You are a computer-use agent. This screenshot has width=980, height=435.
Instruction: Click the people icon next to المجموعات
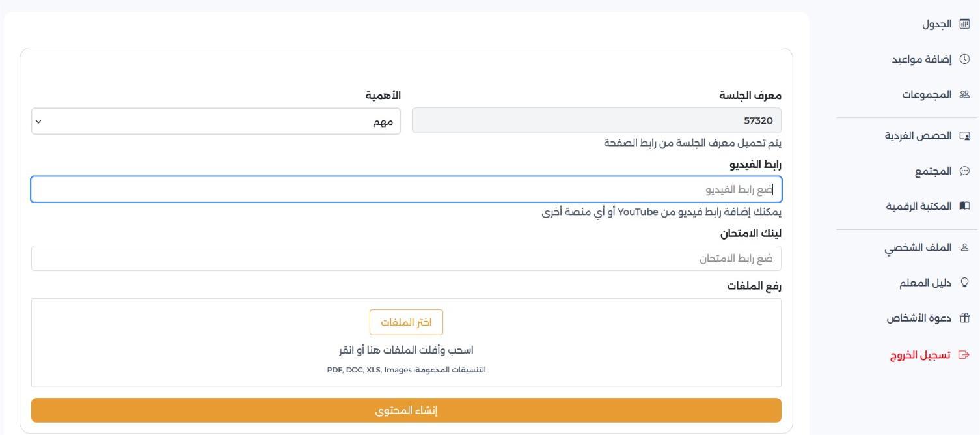[964, 95]
